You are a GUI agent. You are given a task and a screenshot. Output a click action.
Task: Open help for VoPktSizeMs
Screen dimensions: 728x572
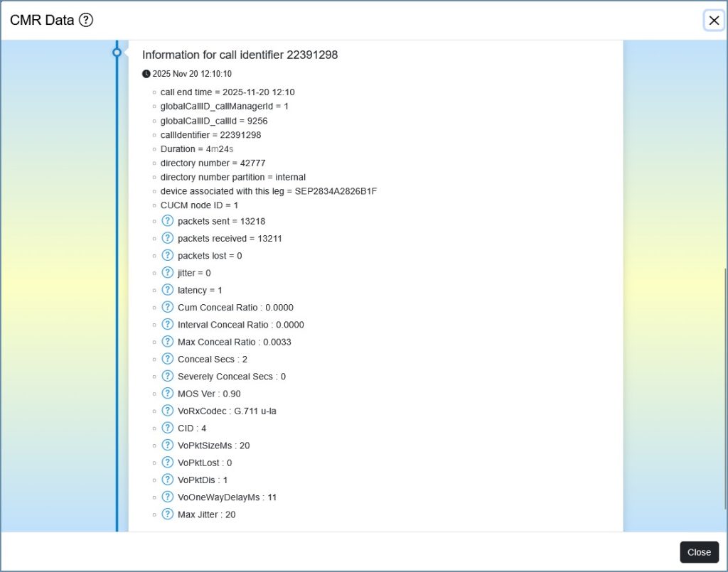pos(168,445)
